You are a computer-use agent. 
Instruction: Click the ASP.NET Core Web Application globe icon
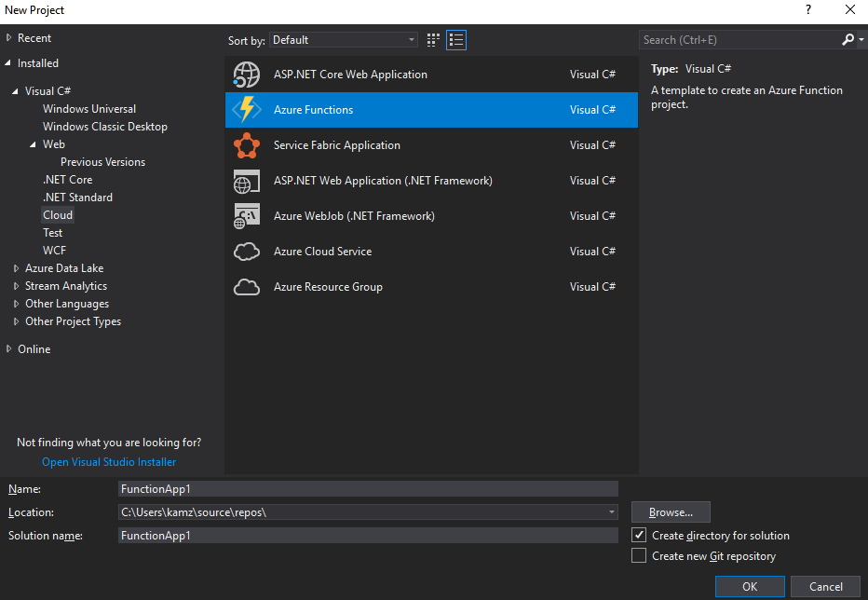[x=247, y=75]
